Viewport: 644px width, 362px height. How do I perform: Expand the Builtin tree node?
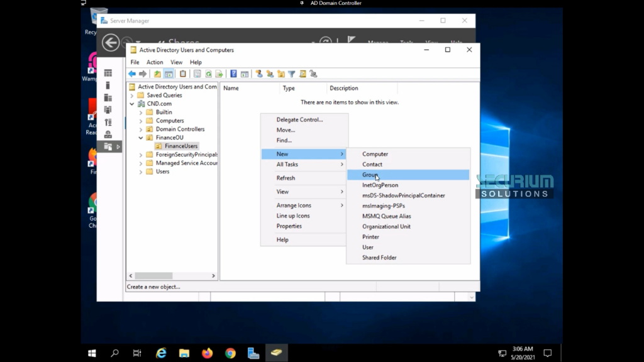click(140, 112)
